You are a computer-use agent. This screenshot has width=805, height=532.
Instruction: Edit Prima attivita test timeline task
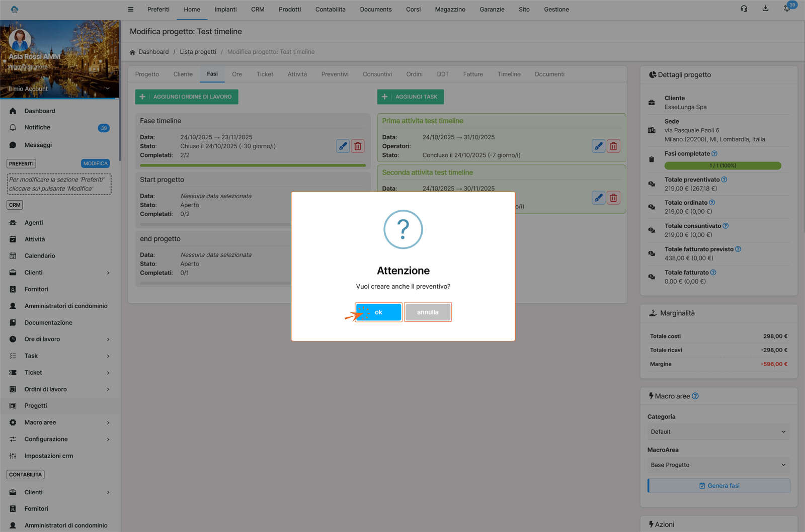click(x=598, y=146)
